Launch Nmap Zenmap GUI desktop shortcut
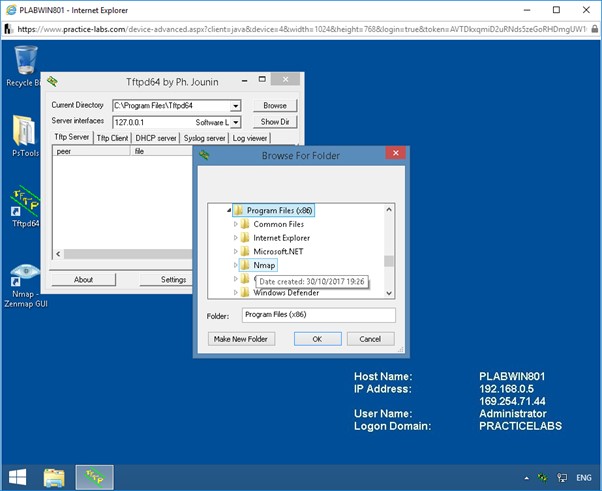 tap(25, 286)
